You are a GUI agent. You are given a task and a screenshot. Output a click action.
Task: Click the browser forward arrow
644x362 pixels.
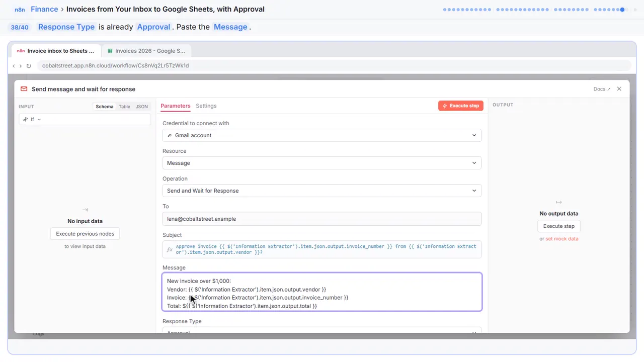point(21,65)
